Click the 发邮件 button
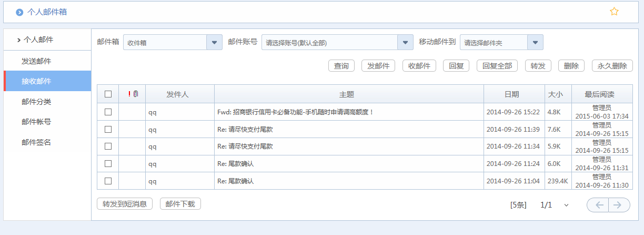The height and width of the screenshot is (235, 644). tap(378, 66)
